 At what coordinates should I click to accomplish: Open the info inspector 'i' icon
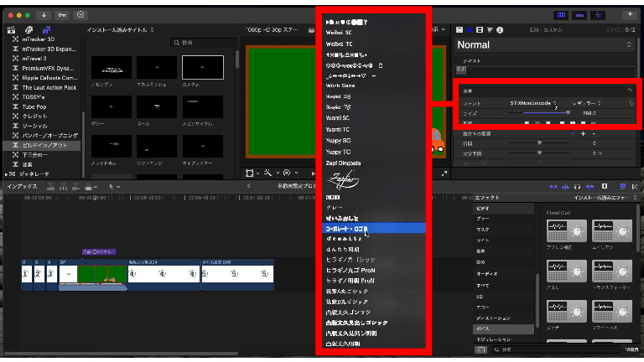500,30
